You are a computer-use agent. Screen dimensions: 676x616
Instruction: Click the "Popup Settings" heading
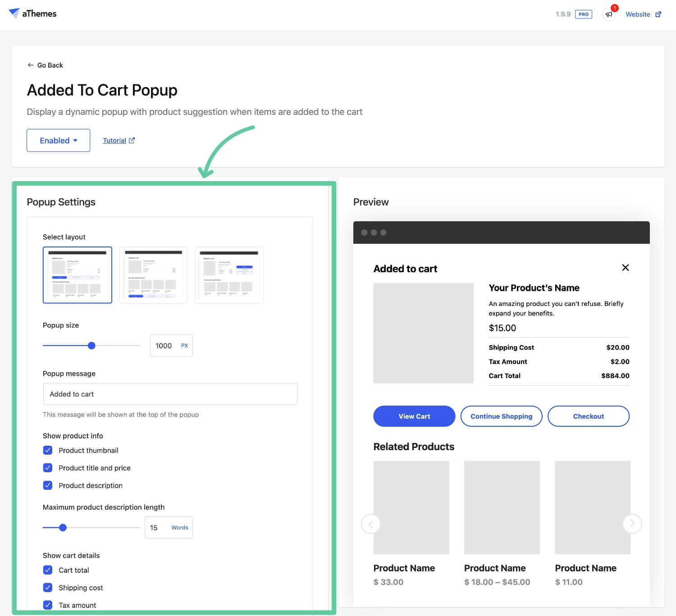click(61, 202)
